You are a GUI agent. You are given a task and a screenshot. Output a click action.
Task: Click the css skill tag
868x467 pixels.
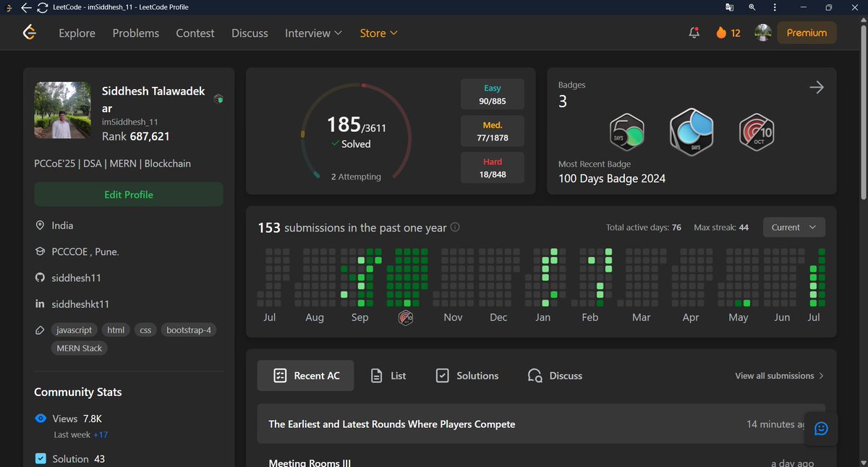pyautogui.click(x=145, y=330)
